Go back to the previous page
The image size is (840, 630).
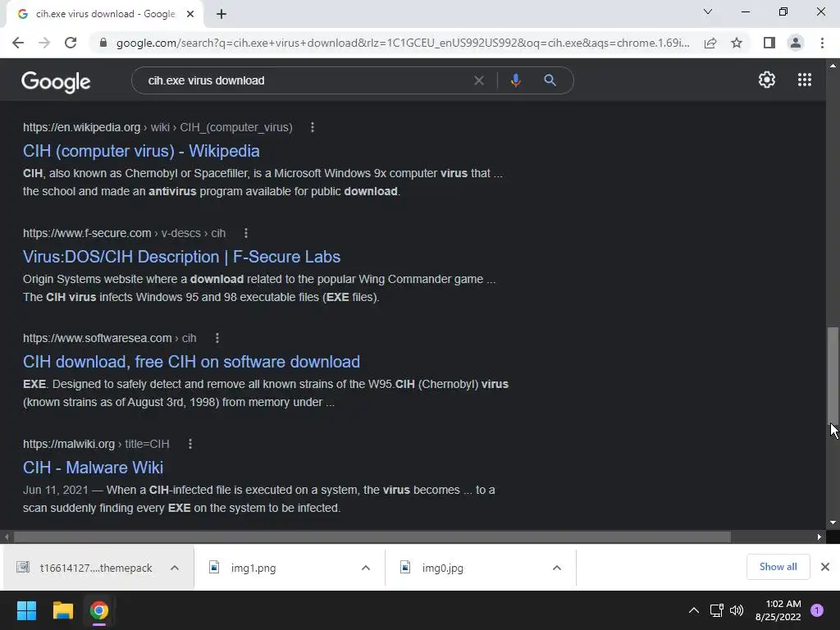tap(18, 43)
